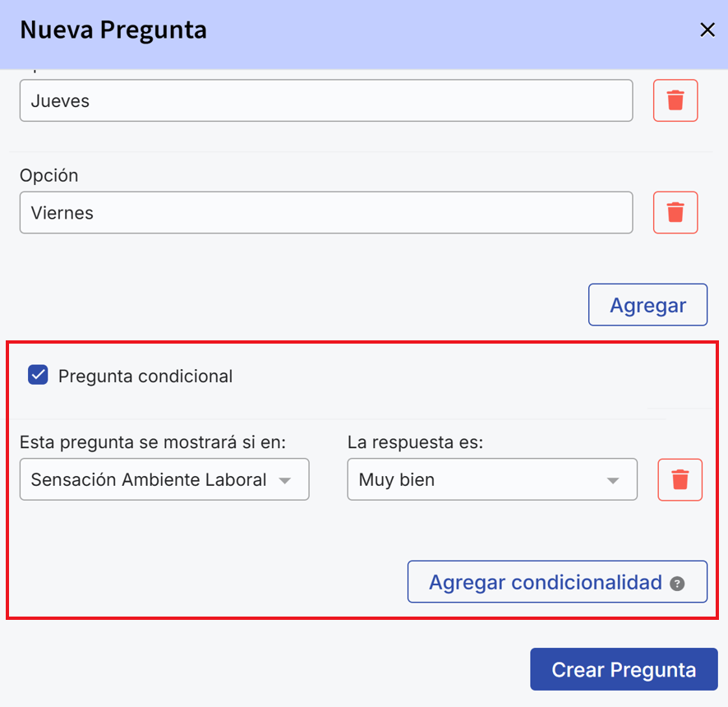Click the "Esta pregunta se mostrará si en:" label
This screenshot has width=728, height=707.
[153, 442]
